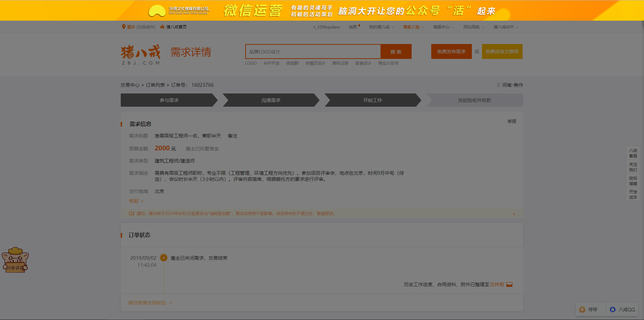Screen dimensions: 644x320
Task: Click the 品牌LOGO设计 search input field
Action: pos(313,51)
